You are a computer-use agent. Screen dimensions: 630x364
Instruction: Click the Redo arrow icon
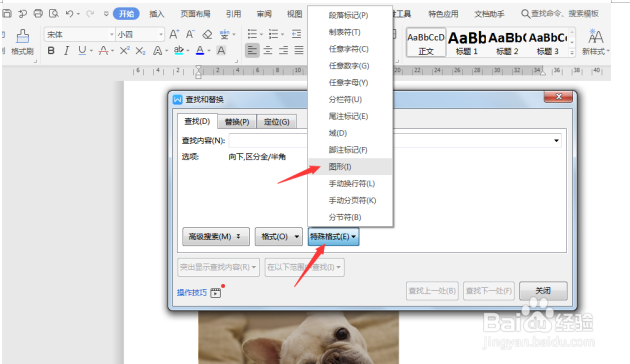(90, 14)
